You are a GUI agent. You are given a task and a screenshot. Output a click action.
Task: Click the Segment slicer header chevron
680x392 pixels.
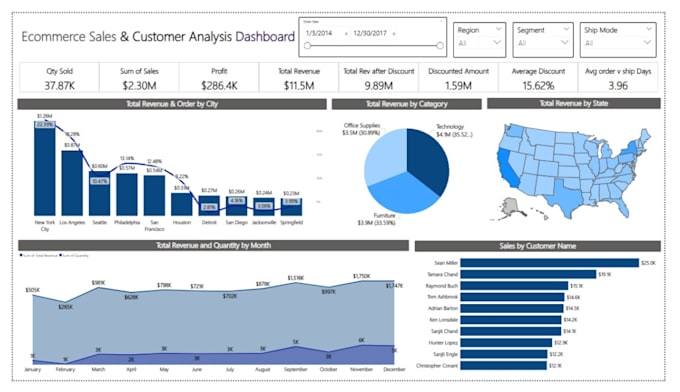point(566,29)
